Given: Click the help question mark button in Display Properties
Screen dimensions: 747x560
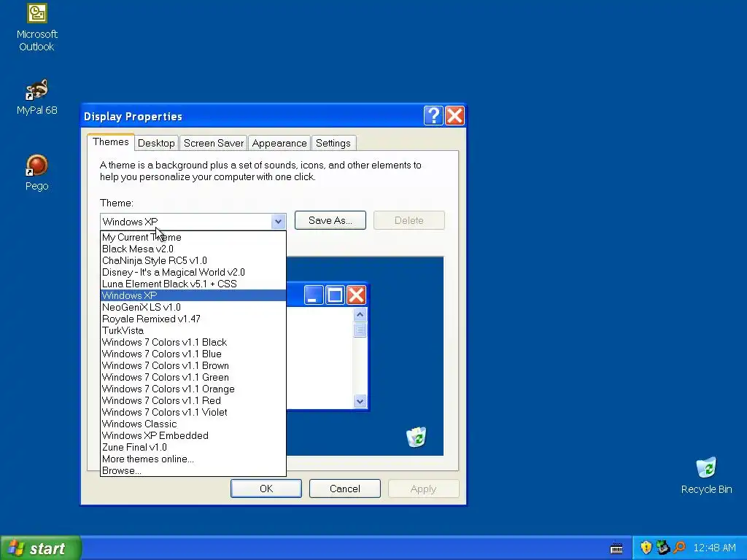Looking at the screenshot, I should pos(433,116).
